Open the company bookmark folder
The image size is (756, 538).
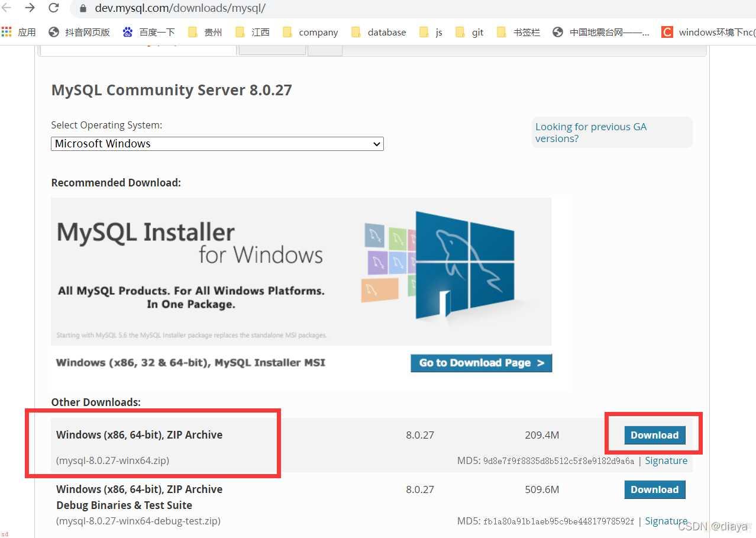coord(310,32)
